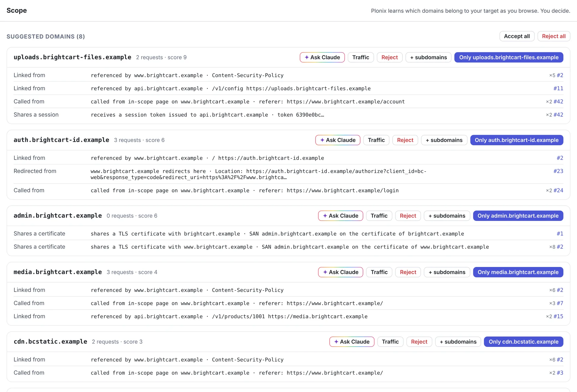Ask Claude about cdn.bcstatic.example
Image resolution: width=577 pixels, height=392 pixels.
(352, 341)
